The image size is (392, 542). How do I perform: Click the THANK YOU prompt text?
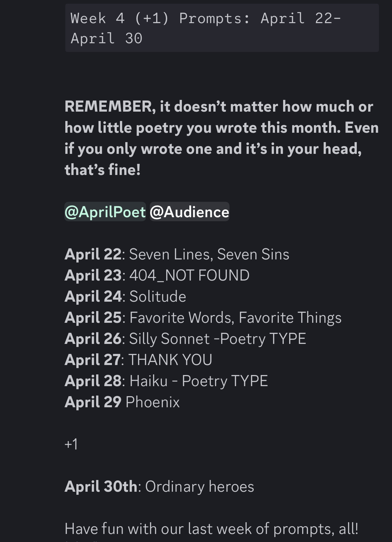(x=170, y=360)
